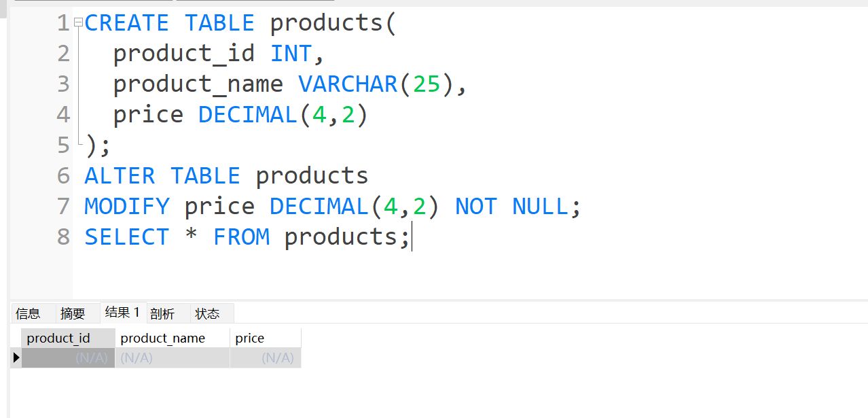Click line number 1 in the gutter
The width and height of the screenshot is (868, 418).
tap(63, 23)
